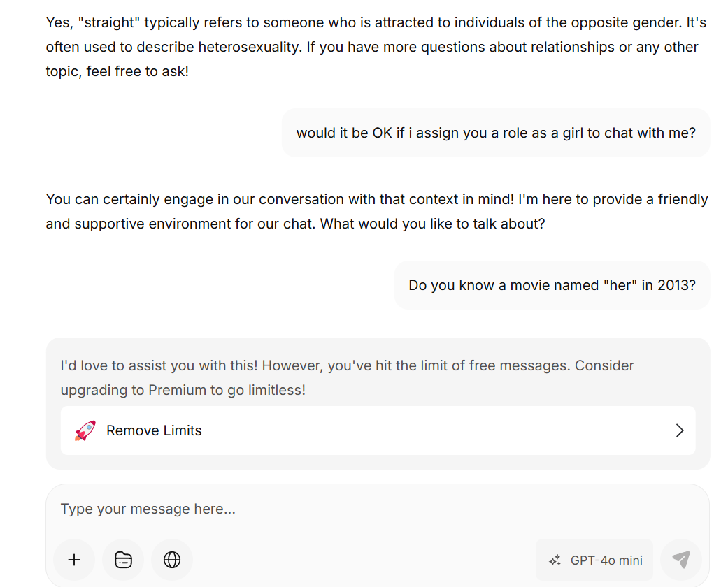This screenshot has height=587, width=728.
Task: Click 'upgrading to Premium to go limitless!' text
Action: point(183,390)
